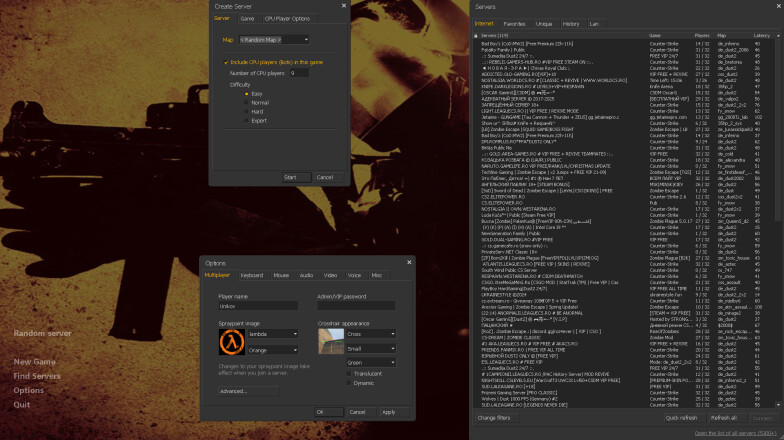Click scroll-up arrow in Servers list
This screenshot has height=440, width=784.
click(778, 36)
